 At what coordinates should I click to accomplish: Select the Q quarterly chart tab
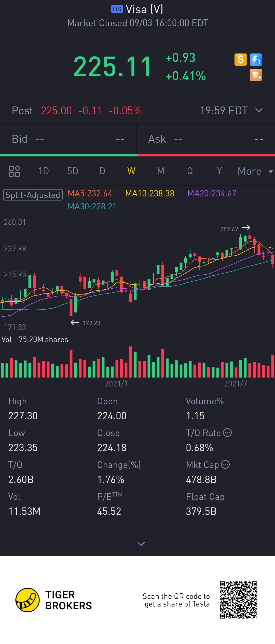coord(190,171)
